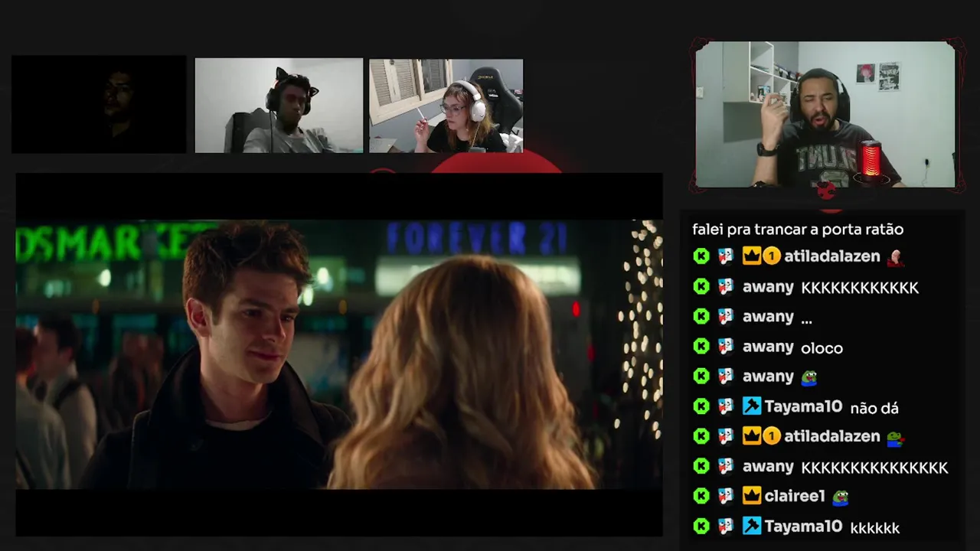Click the lone frog emote posted by awany
Viewport: 980px width, 551px height.
[809, 377]
